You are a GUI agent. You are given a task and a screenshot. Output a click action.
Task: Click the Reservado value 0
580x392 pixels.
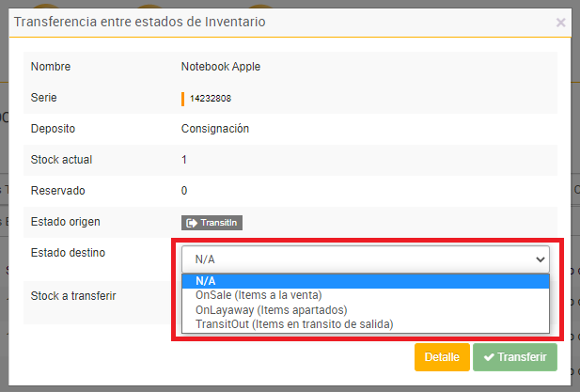184,191
